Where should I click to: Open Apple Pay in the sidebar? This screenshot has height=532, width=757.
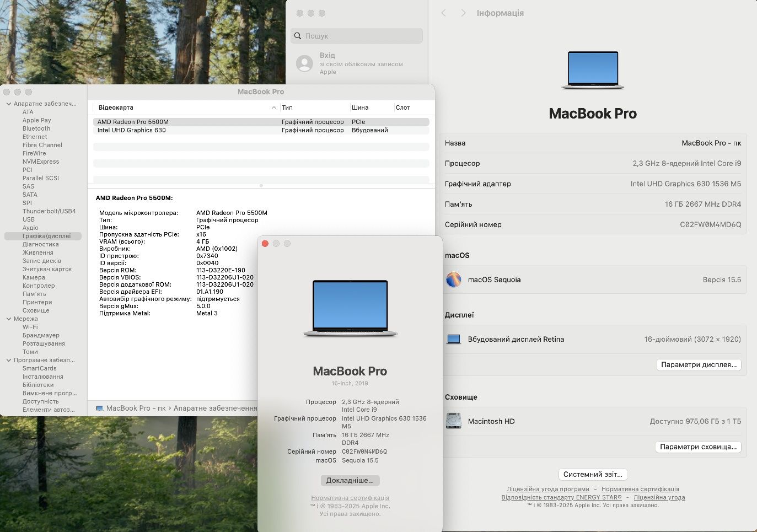pyautogui.click(x=36, y=120)
